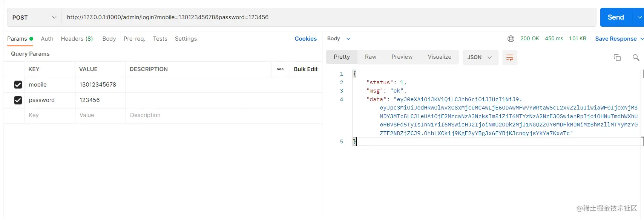
Task: Click the globe network info icon
Action: (x=511, y=39)
